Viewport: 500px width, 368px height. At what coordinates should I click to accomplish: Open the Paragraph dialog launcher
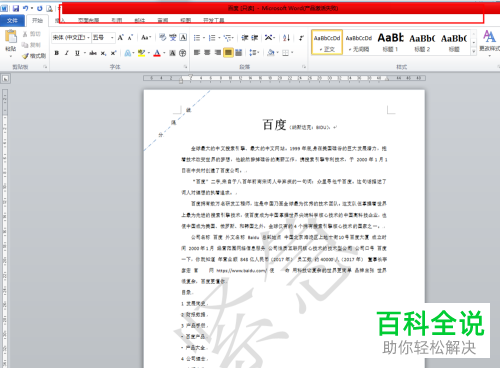pyautogui.click(x=304, y=67)
